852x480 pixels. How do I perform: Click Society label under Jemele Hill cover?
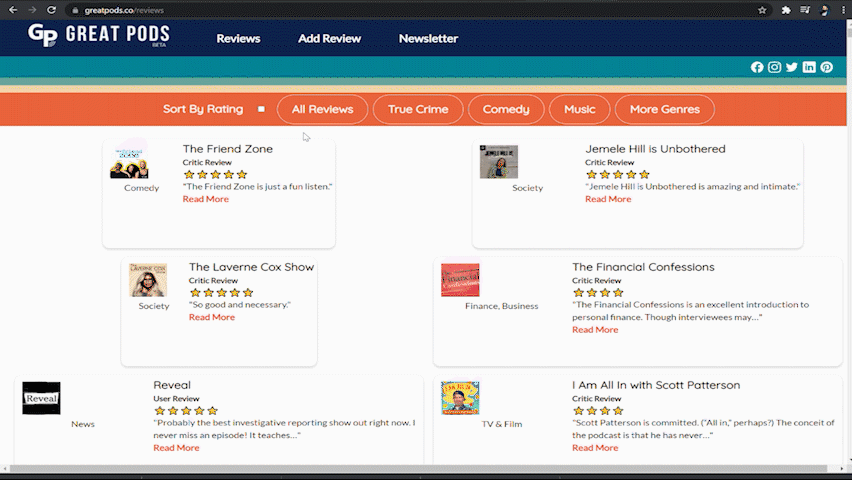527,188
